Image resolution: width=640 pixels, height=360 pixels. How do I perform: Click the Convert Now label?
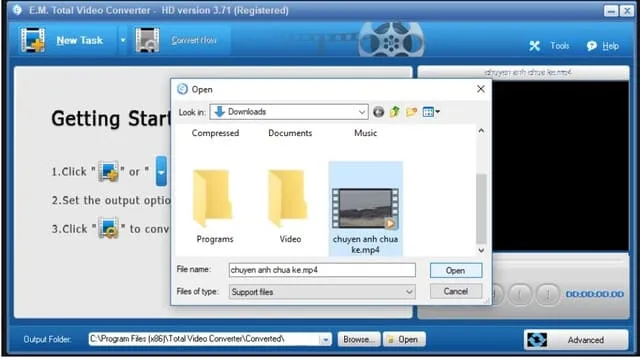(x=194, y=40)
